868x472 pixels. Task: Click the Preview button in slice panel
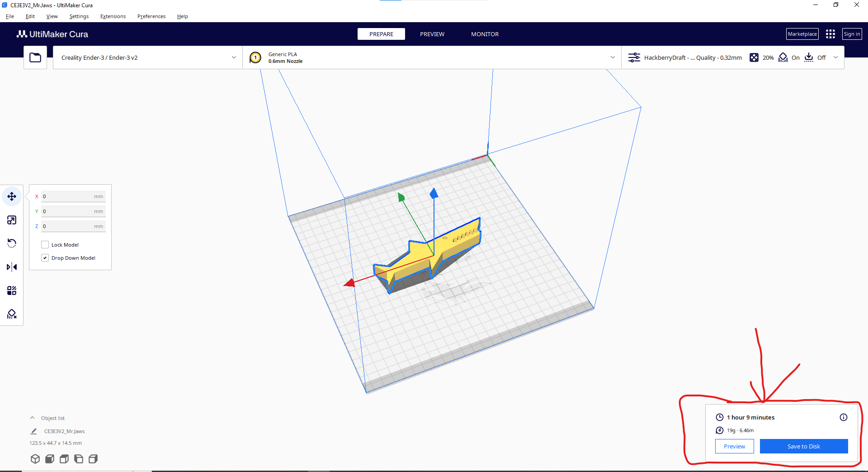735,446
